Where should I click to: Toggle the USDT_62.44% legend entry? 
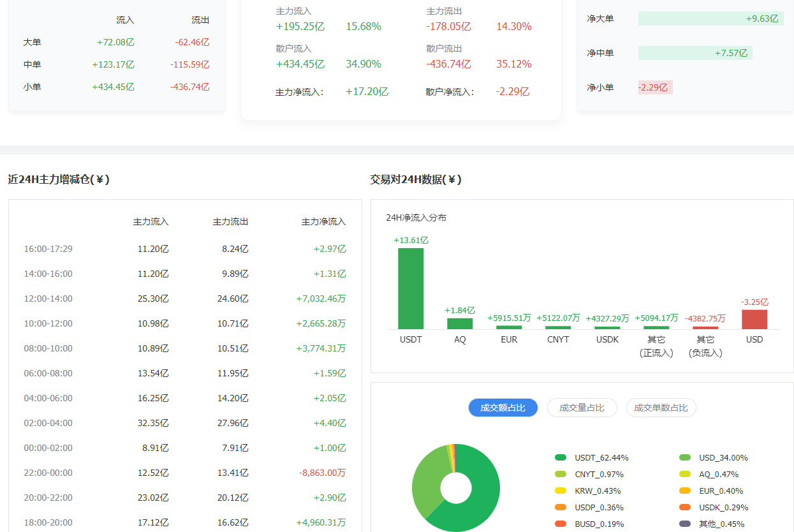[592, 457]
